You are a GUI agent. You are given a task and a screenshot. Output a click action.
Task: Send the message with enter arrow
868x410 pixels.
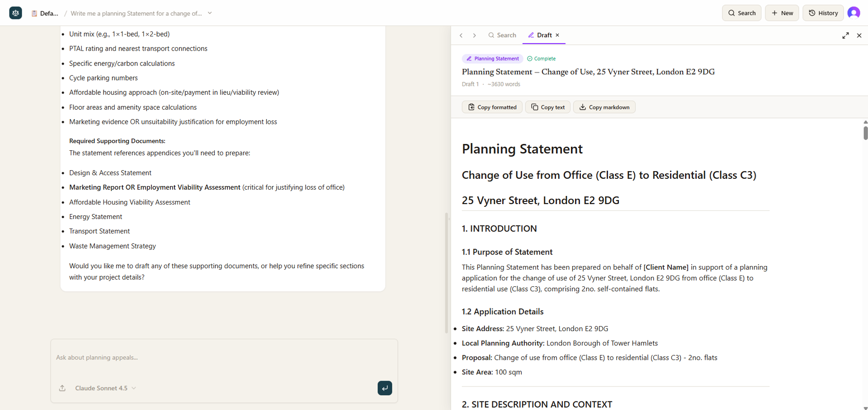[385, 388]
